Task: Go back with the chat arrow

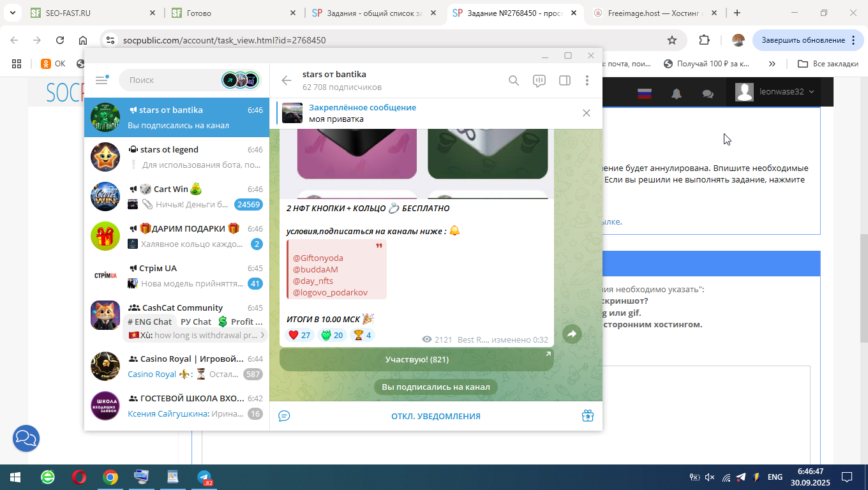Action: coord(287,80)
